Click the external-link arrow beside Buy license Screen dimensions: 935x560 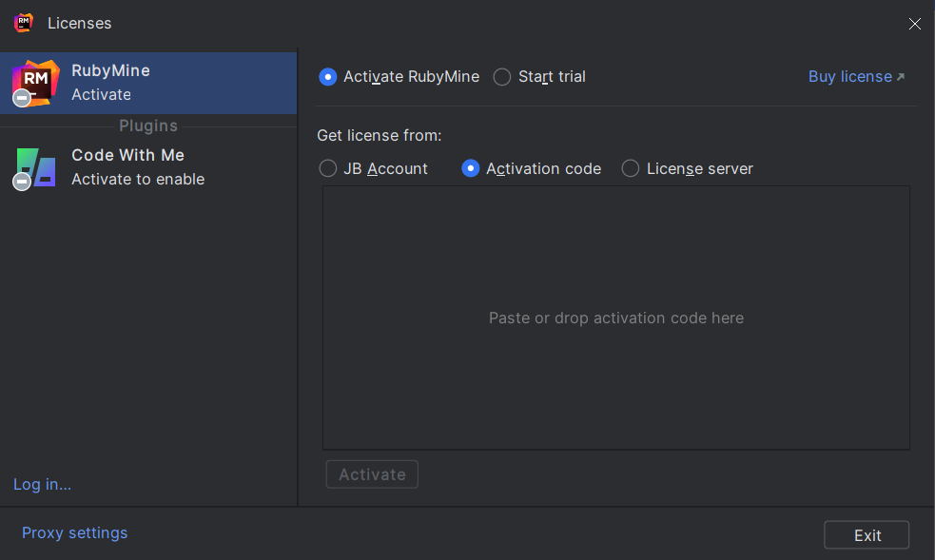point(901,77)
